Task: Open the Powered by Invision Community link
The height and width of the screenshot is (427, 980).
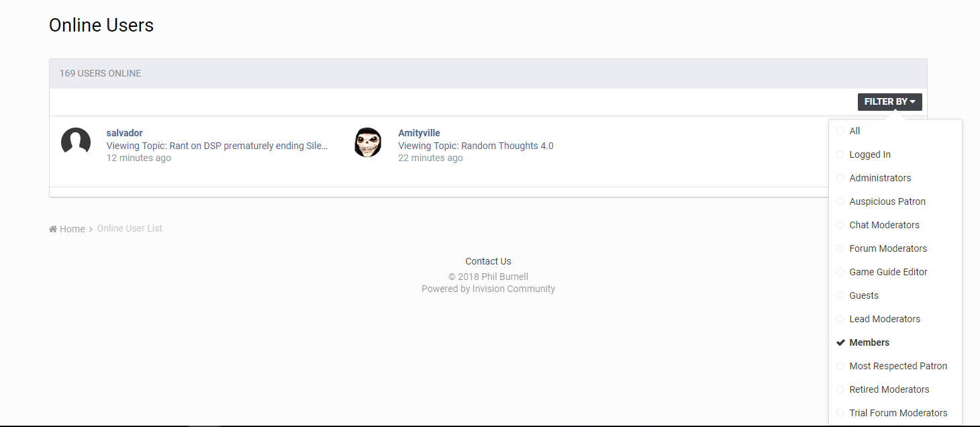Action: (488, 289)
